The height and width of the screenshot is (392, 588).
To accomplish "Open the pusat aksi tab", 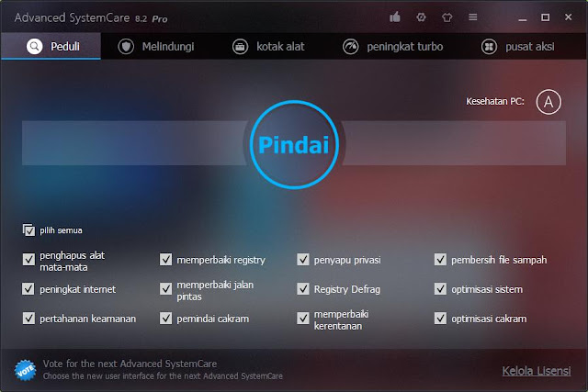I will point(518,47).
